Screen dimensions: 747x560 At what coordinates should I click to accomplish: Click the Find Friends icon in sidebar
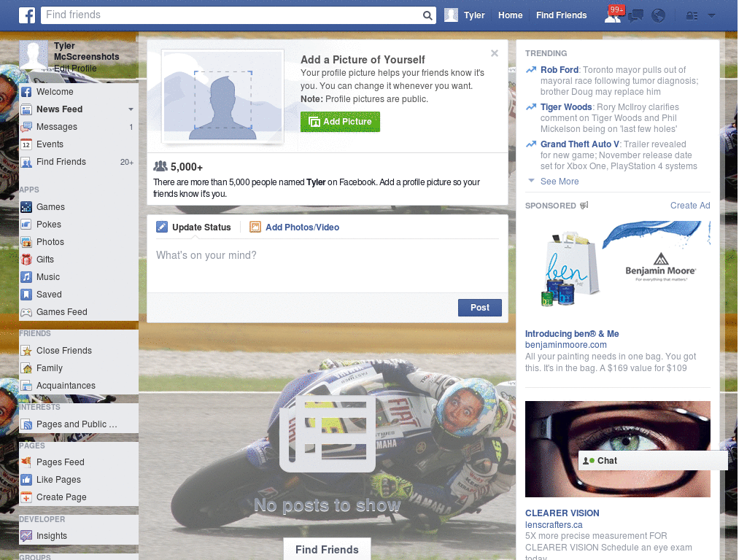[x=26, y=162]
